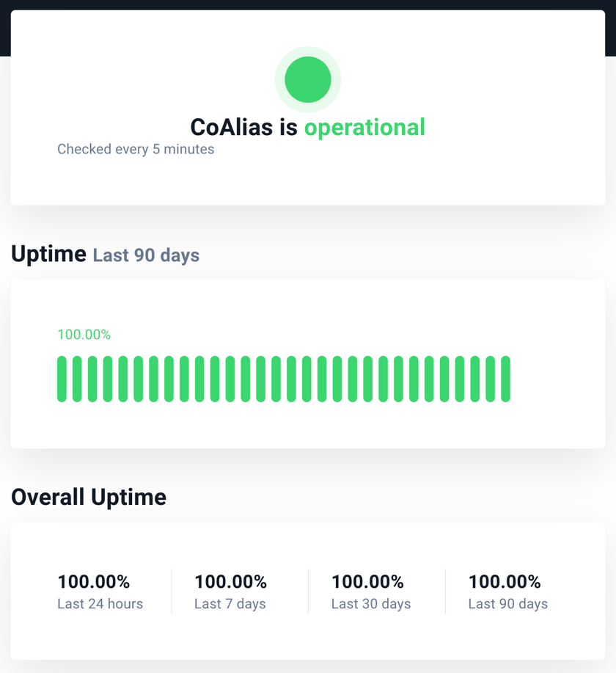616x673 pixels.
Task: Click the 100.00% value above "Last 90 days"
Action: click(505, 582)
